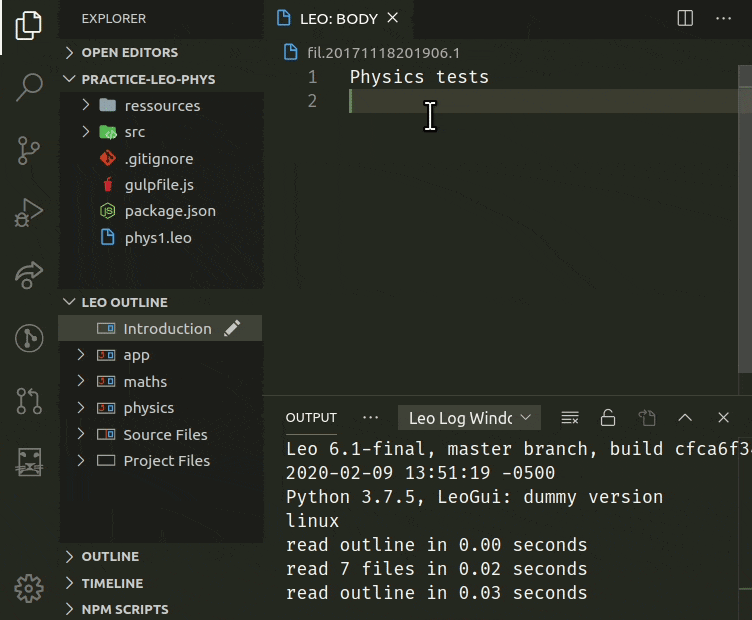Click 'read 7 files in 0.02 seconds' line
This screenshot has height=620, width=752.
click(x=436, y=569)
